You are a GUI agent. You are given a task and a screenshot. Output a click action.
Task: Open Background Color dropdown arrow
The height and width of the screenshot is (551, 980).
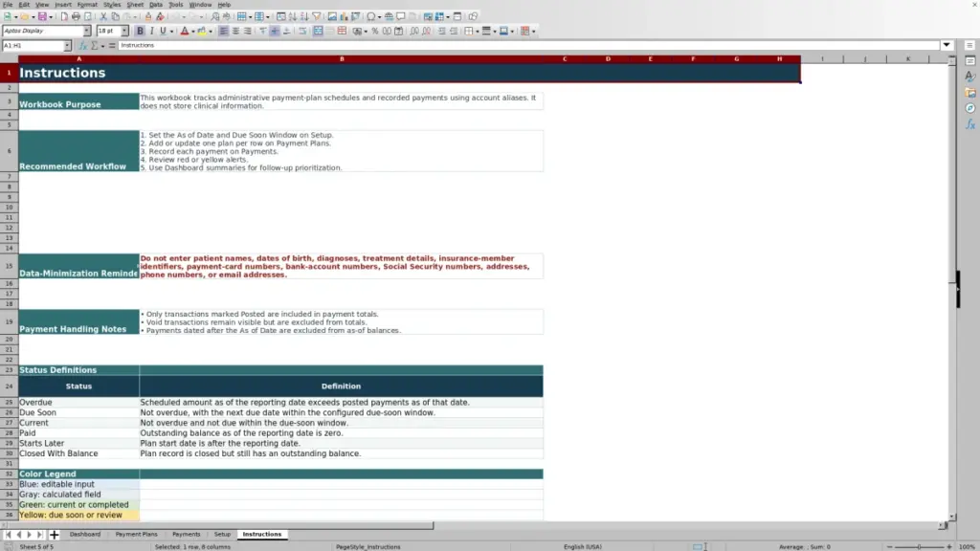tap(211, 32)
